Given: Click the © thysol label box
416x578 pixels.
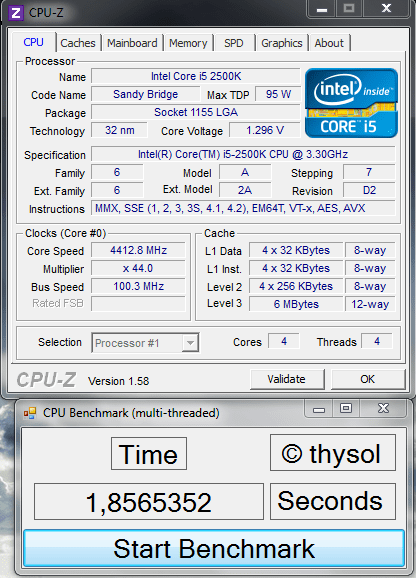Looking at the screenshot, I should [333, 453].
